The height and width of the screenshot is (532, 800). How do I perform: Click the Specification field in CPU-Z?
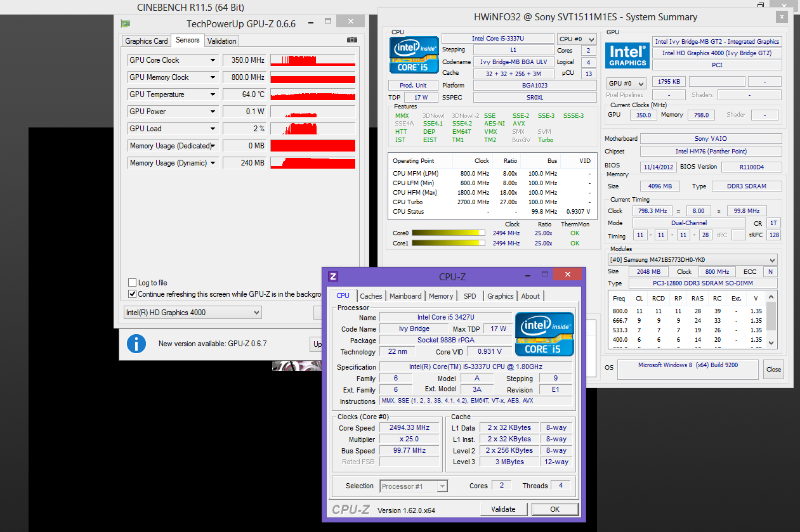[x=476, y=367]
